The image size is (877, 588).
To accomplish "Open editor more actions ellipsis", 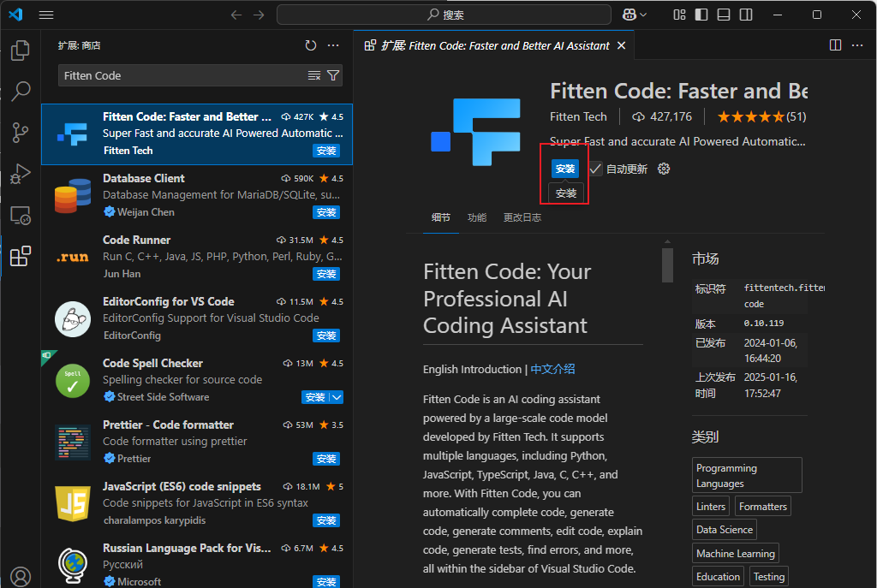I will [x=857, y=45].
